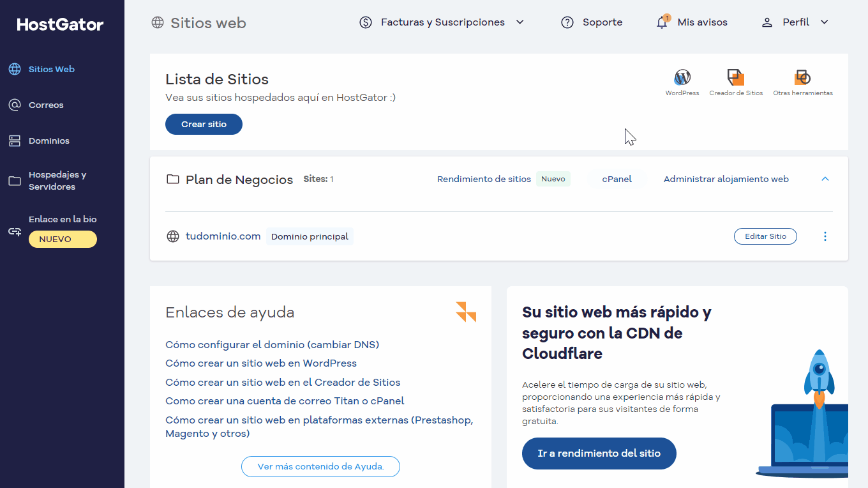The height and width of the screenshot is (488, 868).
Task: Click the tudominio.com domain name
Action: point(223,236)
